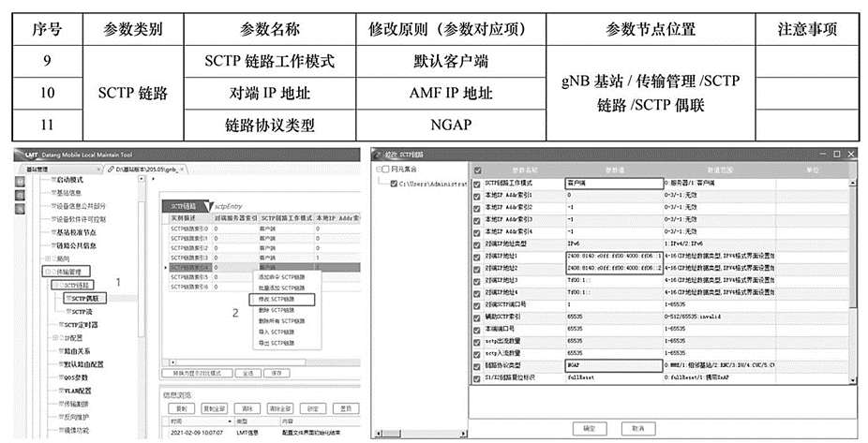The width and height of the screenshot is (868, 443).
Task: Collapse the SCTP链路 tree node
Action: click(x=54, y=286)
